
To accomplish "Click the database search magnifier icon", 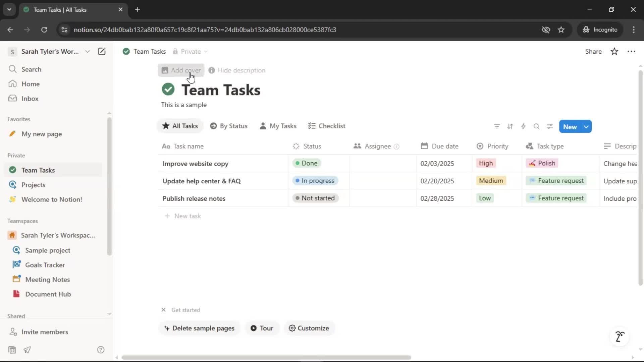I will point(536,126).
